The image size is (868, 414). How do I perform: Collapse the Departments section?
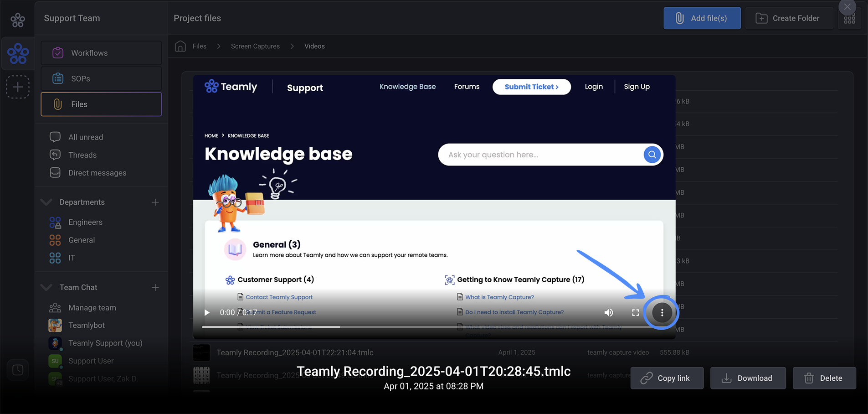(x=46, y=202)
